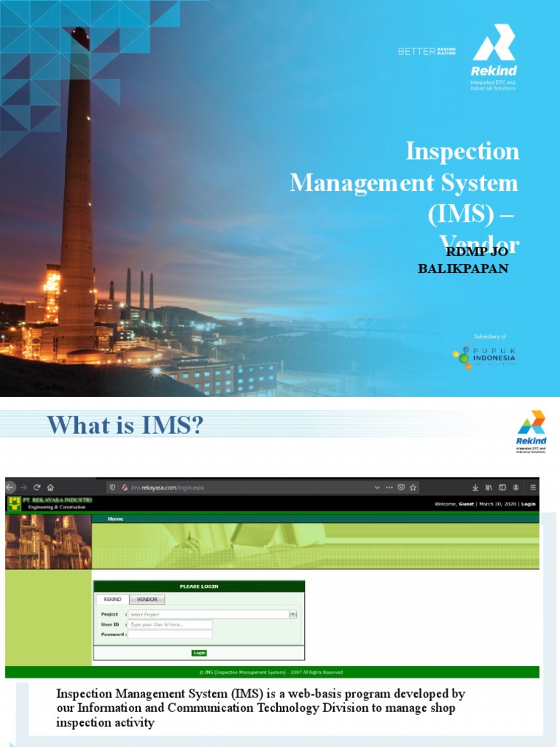Go to the browser home icon
560x747 pixels.
tap(50, 487)
